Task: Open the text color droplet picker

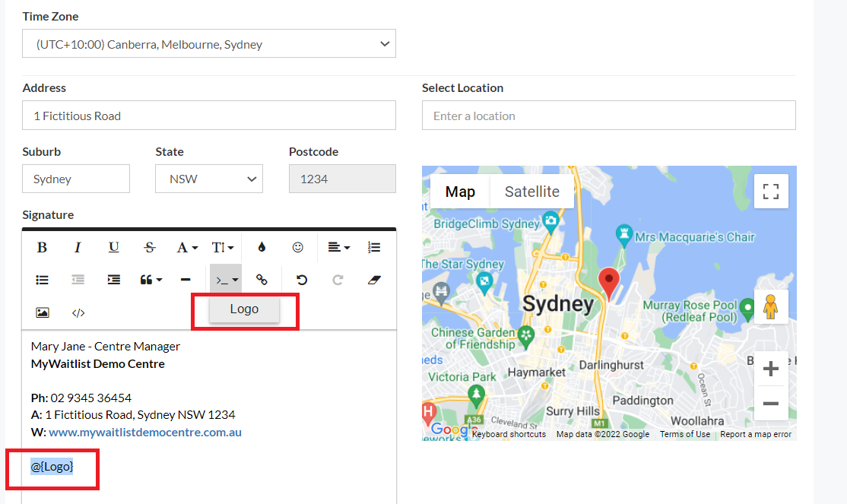Action: click(262, 247)
